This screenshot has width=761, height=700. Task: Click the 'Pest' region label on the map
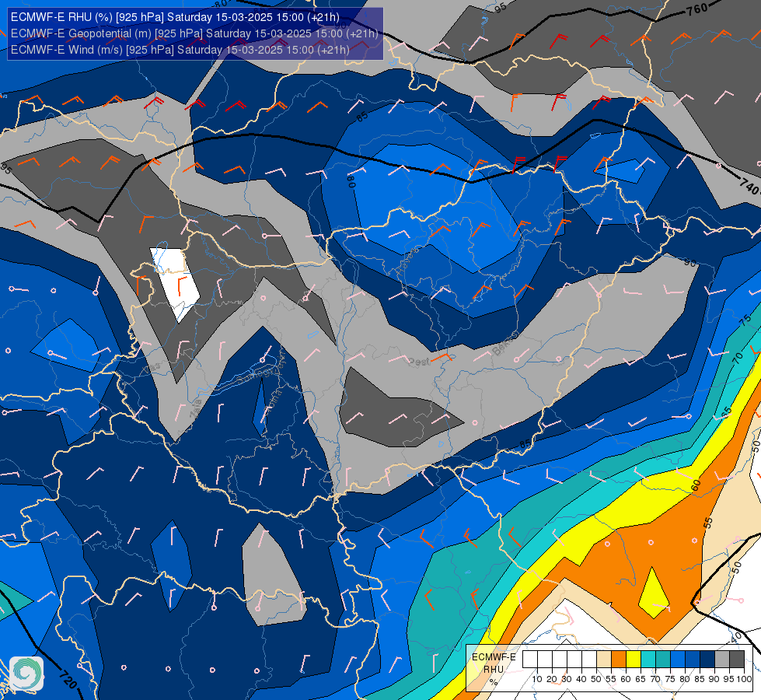click(x=419, y=362)
